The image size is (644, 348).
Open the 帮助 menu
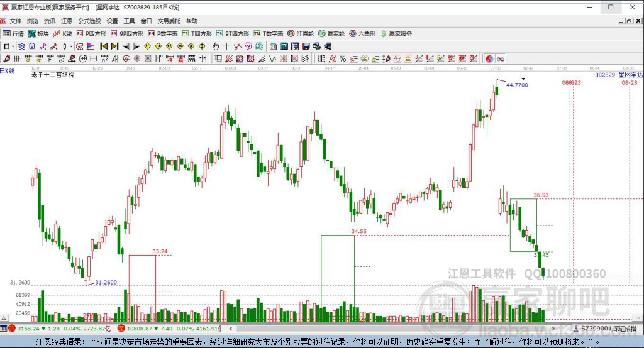(191, 21)
